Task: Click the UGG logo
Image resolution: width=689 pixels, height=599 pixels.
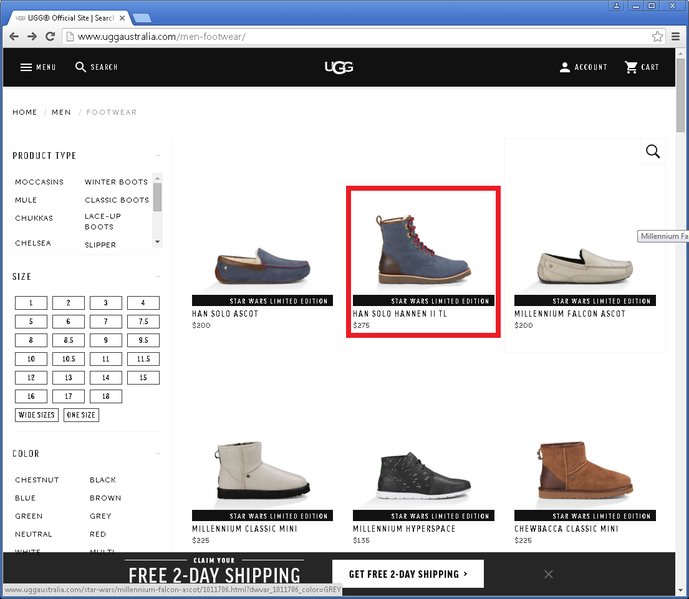Action: [339, 67]
